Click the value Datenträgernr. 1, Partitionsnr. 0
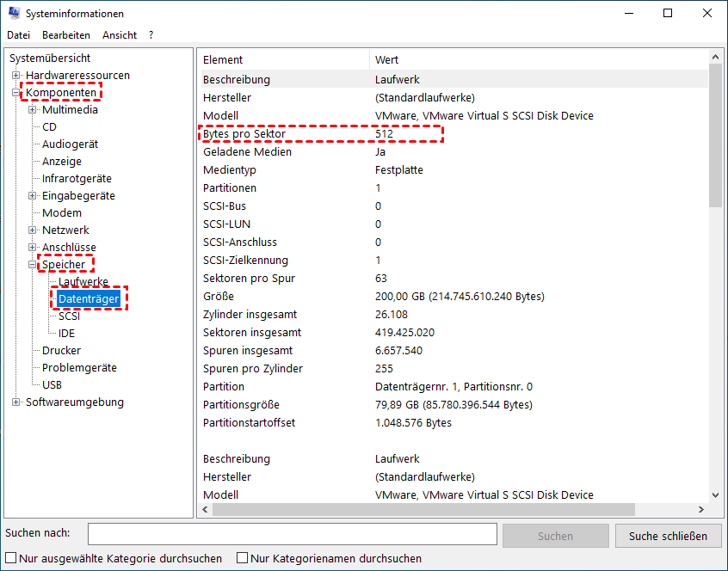 tap(453, 386)
